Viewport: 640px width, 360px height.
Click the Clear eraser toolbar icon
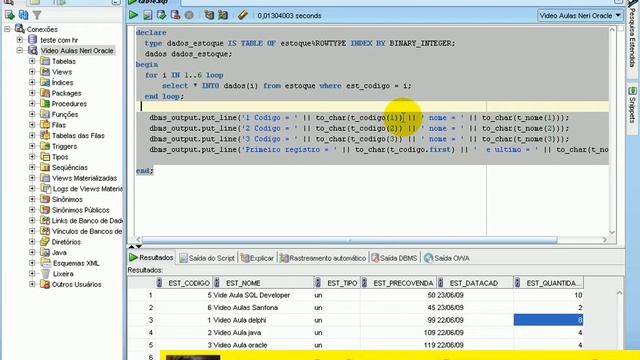pos(242,16)
